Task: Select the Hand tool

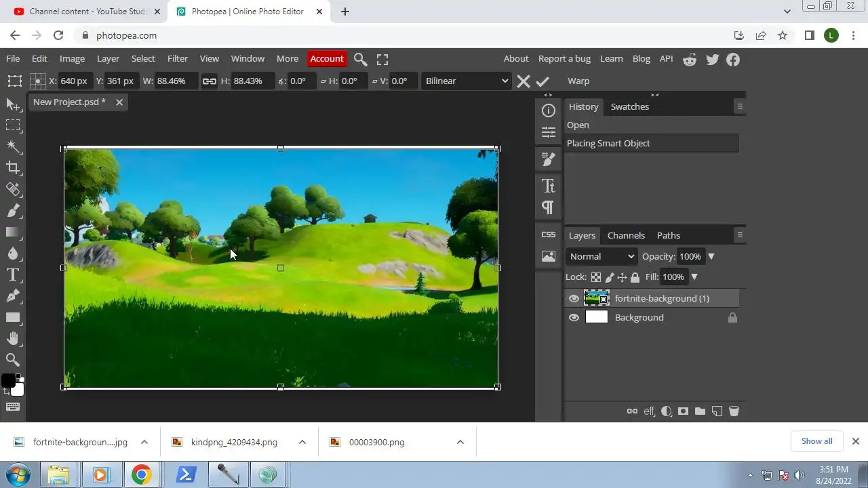Action: pyautogui.click(x=13, y=338)
